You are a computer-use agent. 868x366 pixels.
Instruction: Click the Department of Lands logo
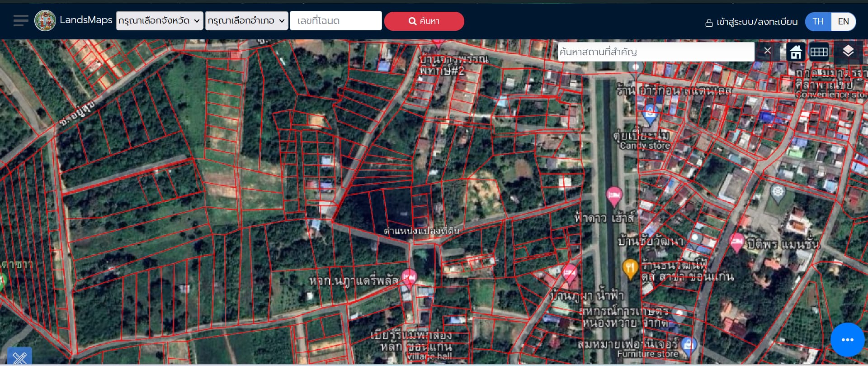(x=45, y=21)
